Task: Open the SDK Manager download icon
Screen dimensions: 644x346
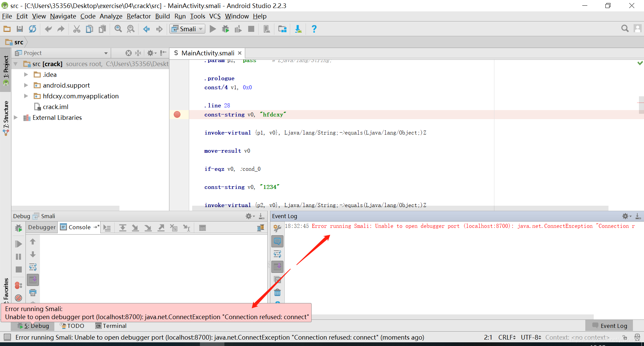Action: click(298, 29)
